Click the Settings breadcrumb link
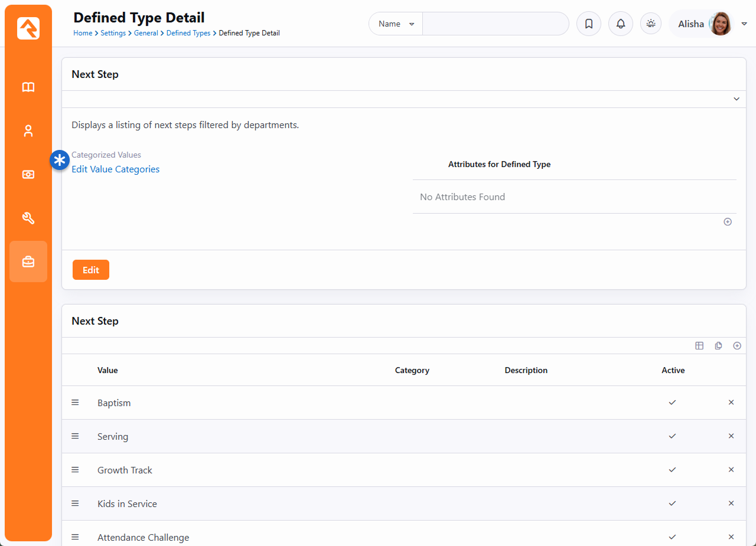This screenshot has height=546, width=756. (x=113, y=33)
